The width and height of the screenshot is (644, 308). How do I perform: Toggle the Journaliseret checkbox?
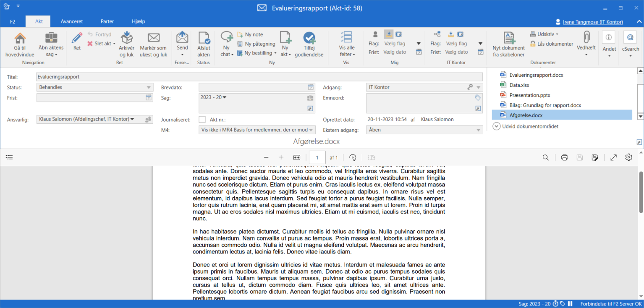point(202,120)
